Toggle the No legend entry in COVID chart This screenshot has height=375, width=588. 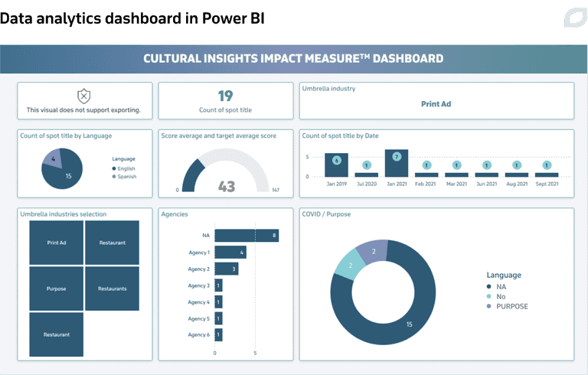point(501,296)
